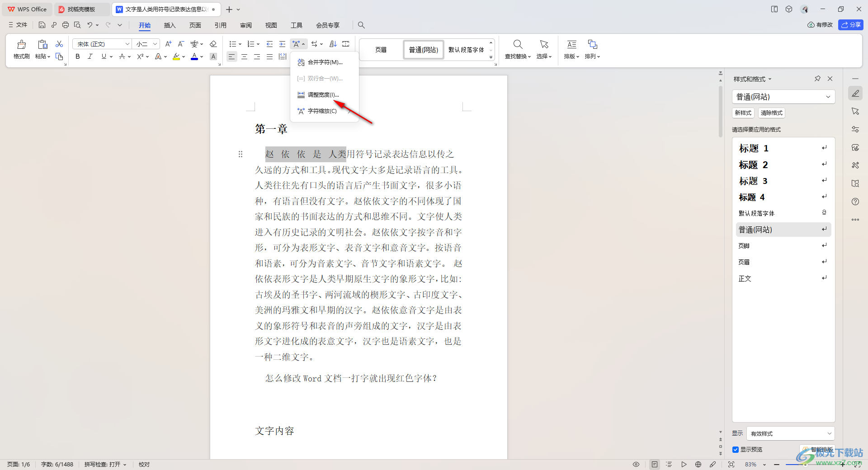Click the Clear formatting eraser icon
Viewport: 868px width, 470px height.
[213, 44]
